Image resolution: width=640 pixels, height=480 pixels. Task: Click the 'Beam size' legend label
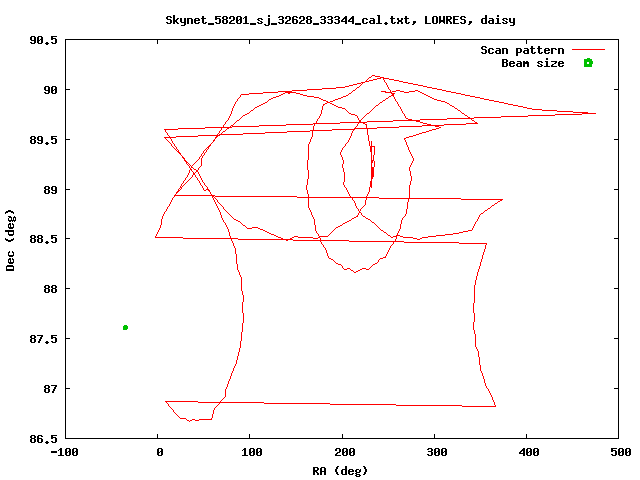[x=533, y=63]
